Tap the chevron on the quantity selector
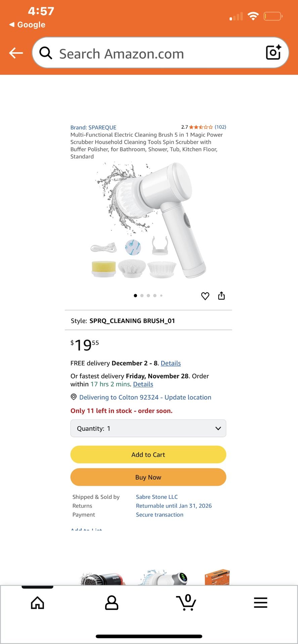This screenshot has width=298, height=644. click(218, 428)
